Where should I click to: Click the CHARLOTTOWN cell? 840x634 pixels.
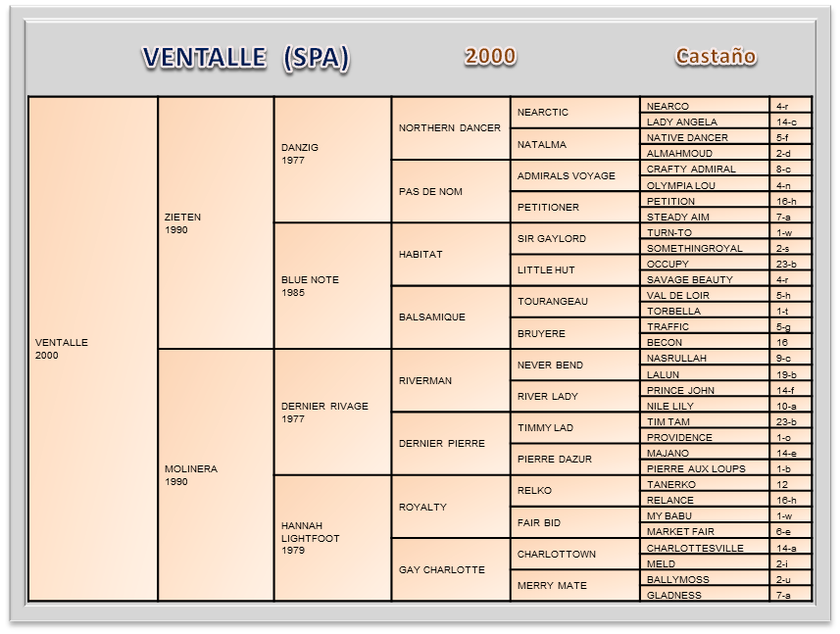[x=574, y=554]
